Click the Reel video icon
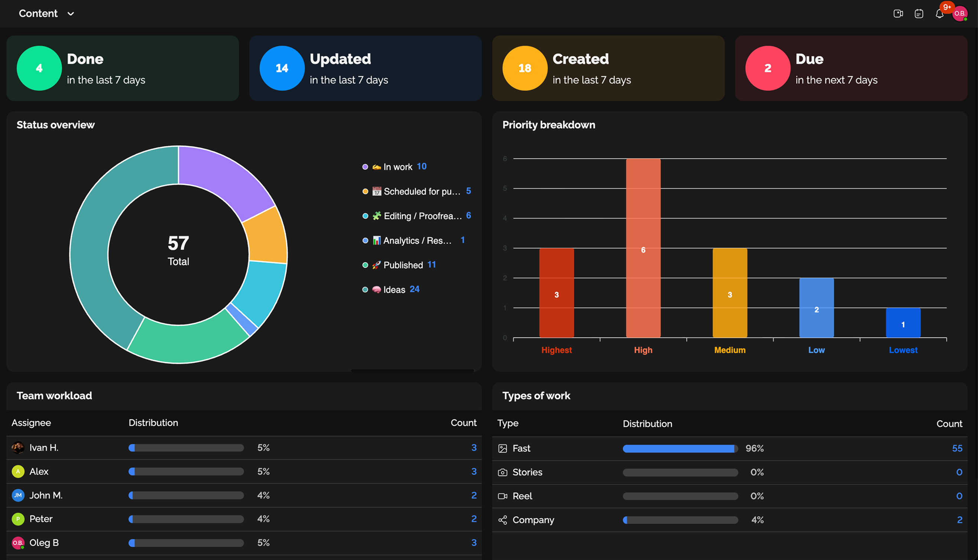Image resolution: width=978 pixels, height=560 pixels. pos(502,496)
